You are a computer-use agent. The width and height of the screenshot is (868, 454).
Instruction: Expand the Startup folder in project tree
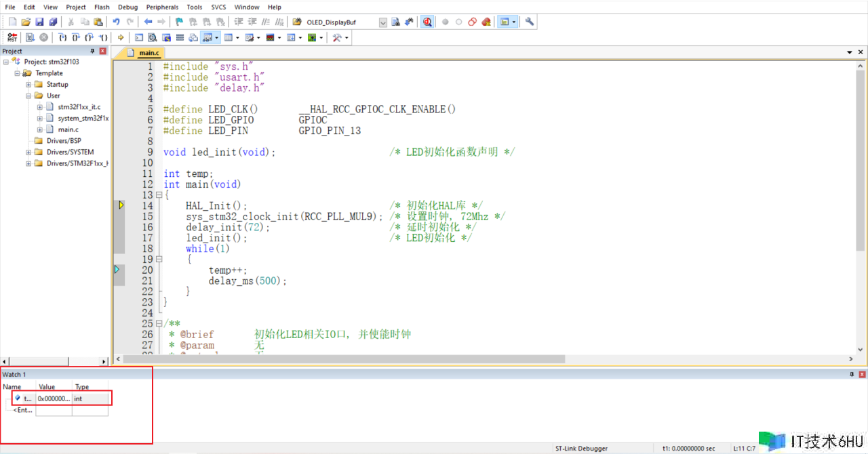tap(28, 85)
